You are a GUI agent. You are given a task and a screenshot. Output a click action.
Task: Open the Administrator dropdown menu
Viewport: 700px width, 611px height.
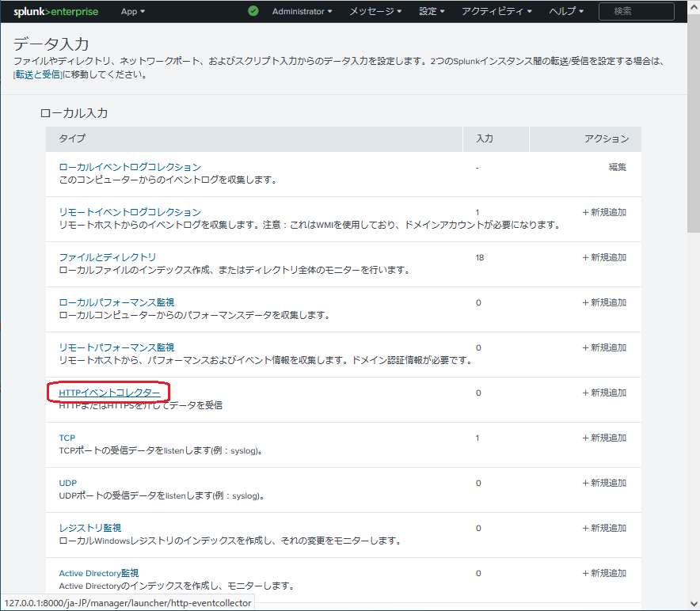click(x=302, y=12)
